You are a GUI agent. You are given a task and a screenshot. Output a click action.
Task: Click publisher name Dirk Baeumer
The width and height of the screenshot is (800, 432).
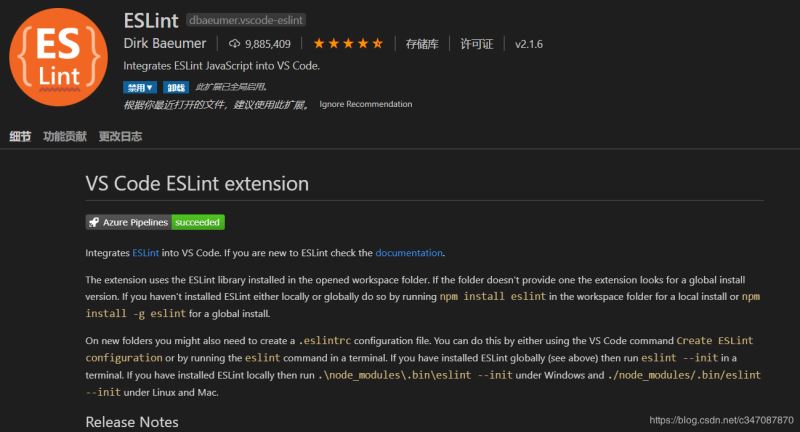coord(165,43)
